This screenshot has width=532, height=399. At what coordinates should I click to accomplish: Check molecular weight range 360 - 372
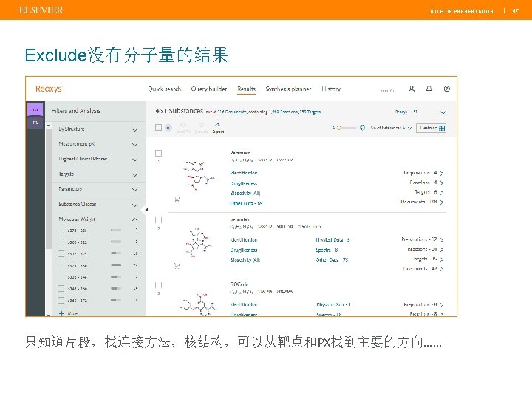61,300
